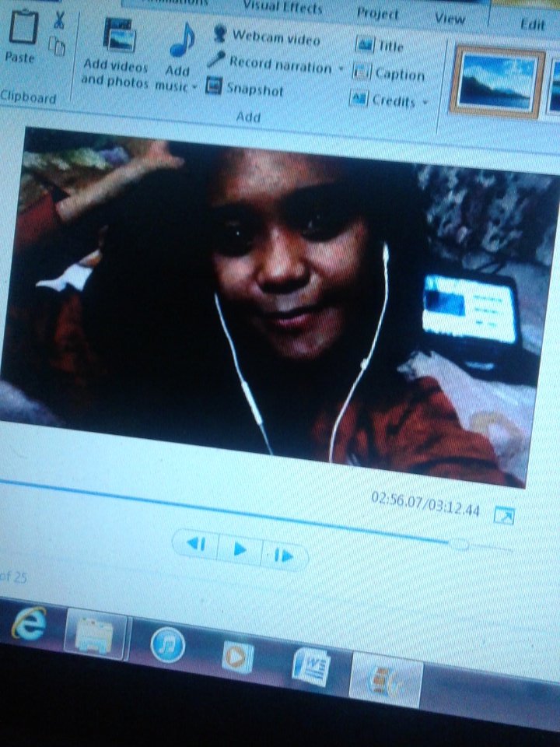Click the Cut scissors icon
Image resolution: width=560 pixels, height=747 pixels.
(x=58, y=19)
